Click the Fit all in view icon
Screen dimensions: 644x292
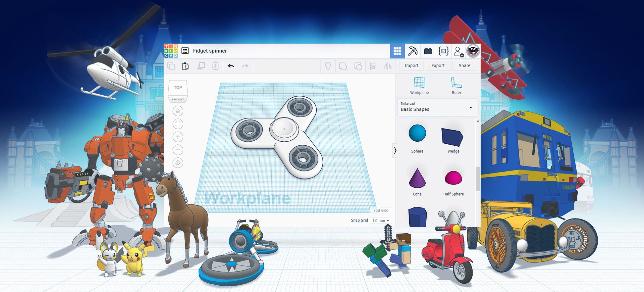pos(178,124)
